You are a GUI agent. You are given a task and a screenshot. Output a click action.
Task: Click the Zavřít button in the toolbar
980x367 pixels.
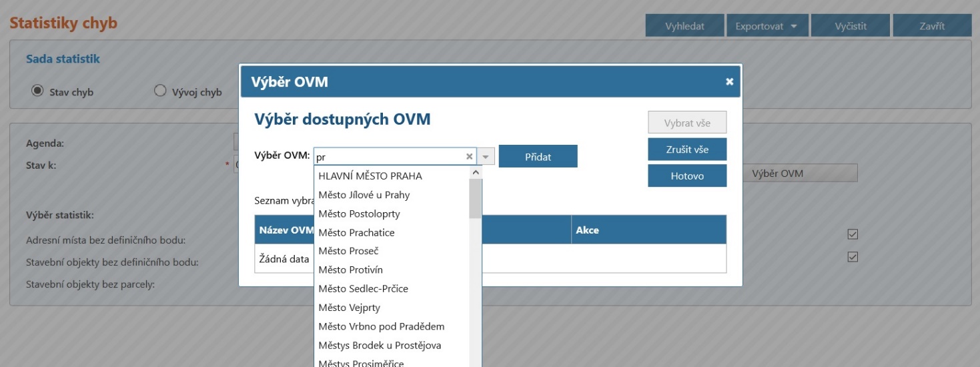point(932,26)
